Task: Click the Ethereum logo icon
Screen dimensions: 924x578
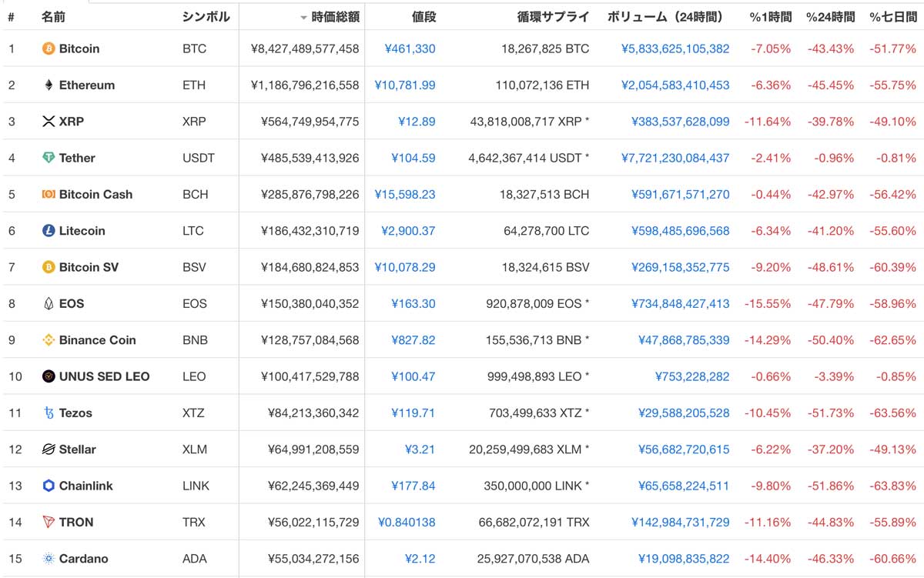Action: pos(49,85)
